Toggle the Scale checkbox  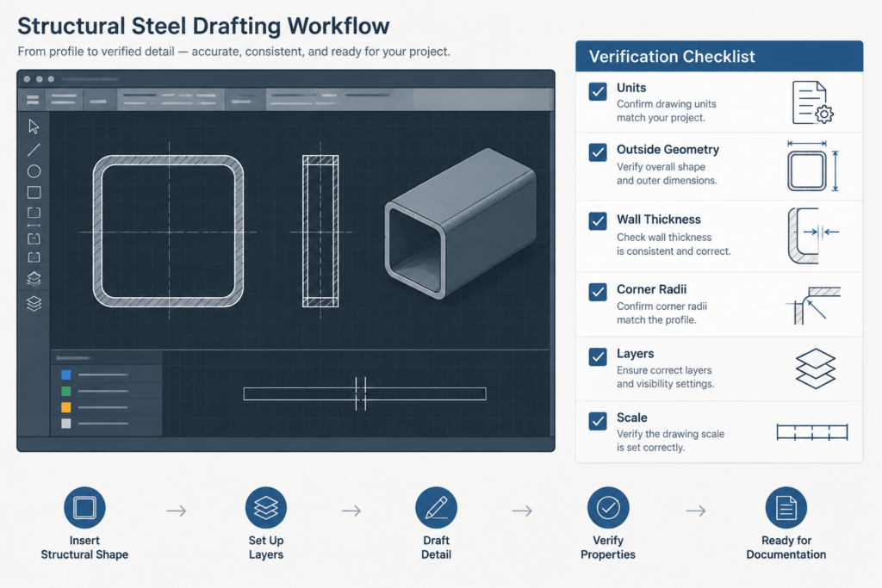(x=598, y=420)
